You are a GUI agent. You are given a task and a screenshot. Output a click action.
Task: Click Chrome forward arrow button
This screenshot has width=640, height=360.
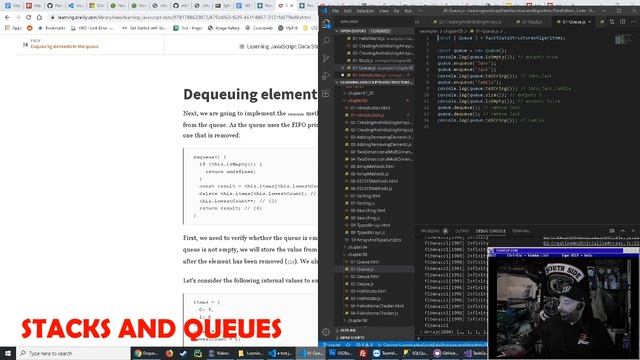point(18,18)
